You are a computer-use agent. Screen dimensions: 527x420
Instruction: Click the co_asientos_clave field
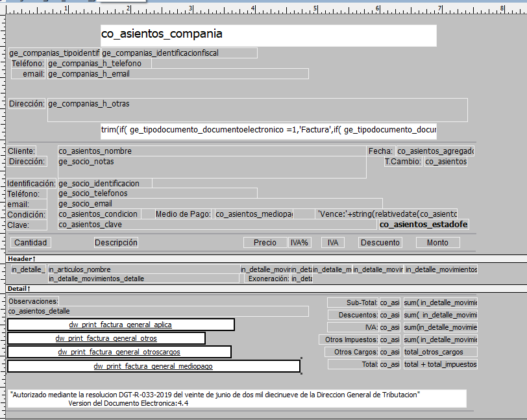click(217, 225)
